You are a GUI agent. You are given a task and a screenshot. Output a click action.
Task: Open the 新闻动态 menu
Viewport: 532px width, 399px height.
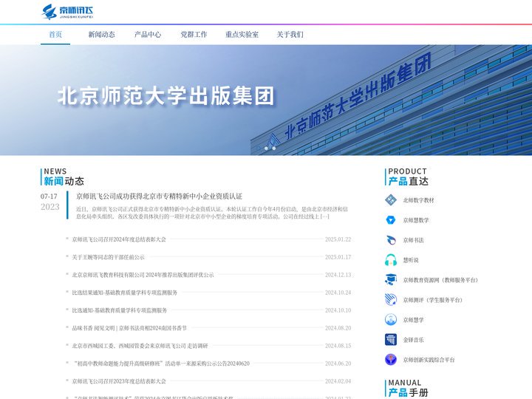101,34
